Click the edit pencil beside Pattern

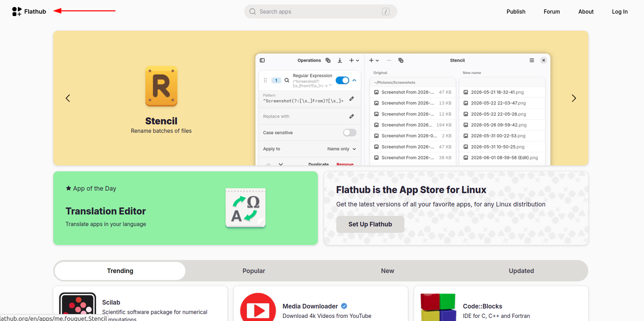(352, 99)
